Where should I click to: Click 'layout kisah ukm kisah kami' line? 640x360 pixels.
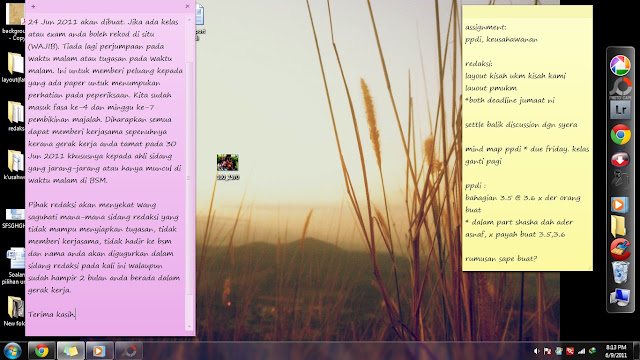tap(516, 76)
